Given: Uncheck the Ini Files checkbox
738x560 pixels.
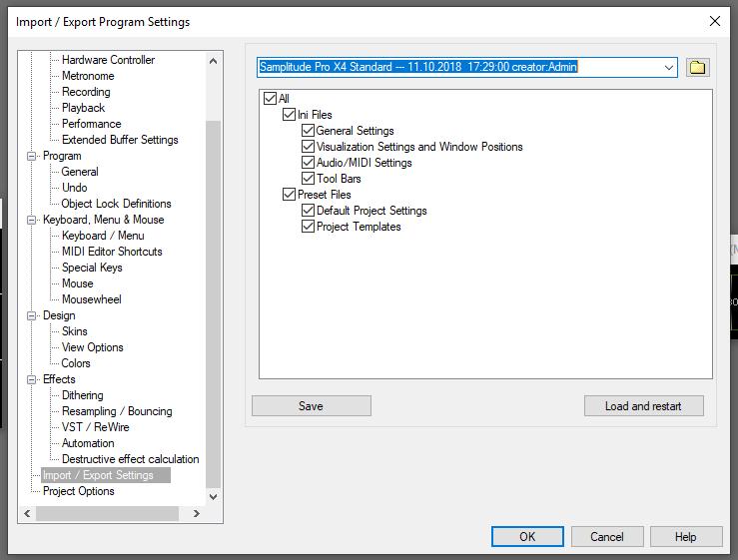Looking at the screenshot, I should click(x=289, y=115).
